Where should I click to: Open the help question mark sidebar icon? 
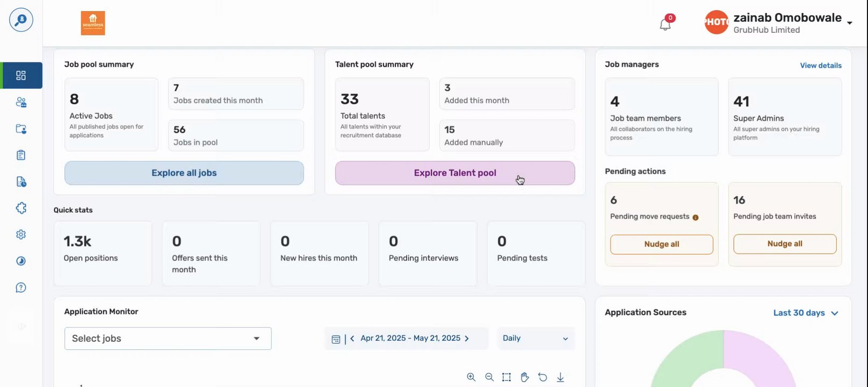tap(21, 288)
